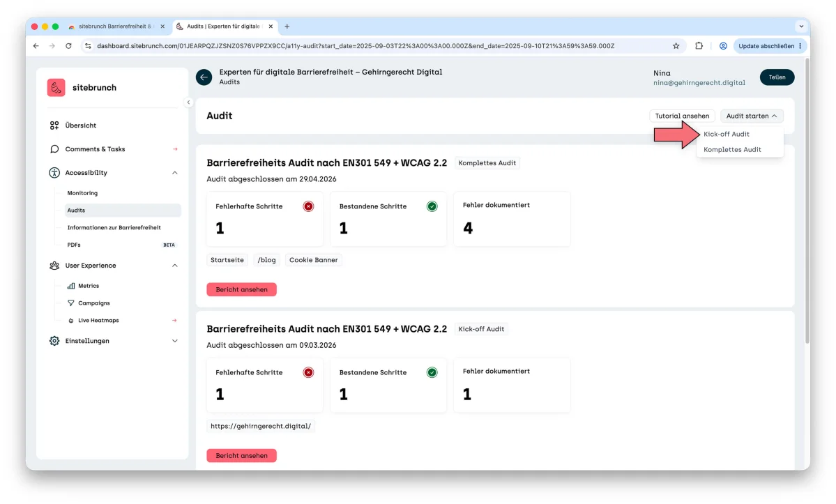This screenshot has height=504, width=836.
Task: Click the Einstellungen gear icon
Action: (54, 341)
